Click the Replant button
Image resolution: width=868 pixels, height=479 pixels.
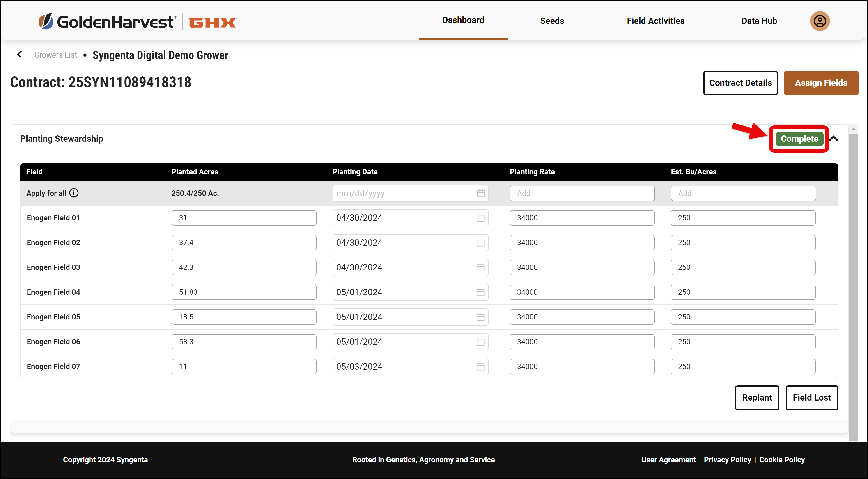coord(757,397)
